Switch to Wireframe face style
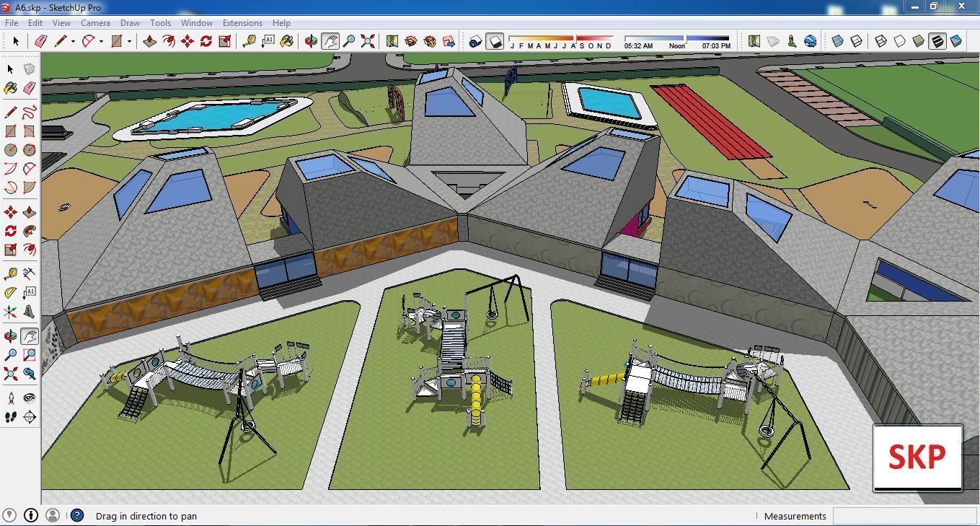The image size is (980, 526). coord(881,41)
